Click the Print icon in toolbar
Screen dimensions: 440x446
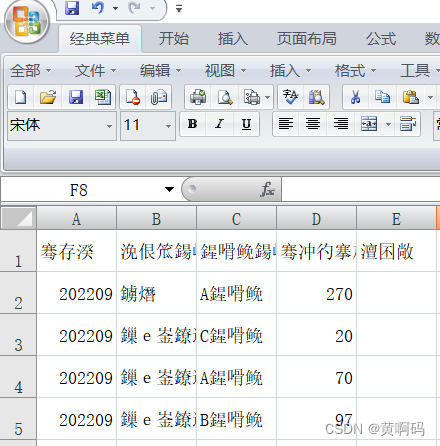[198, 97]
